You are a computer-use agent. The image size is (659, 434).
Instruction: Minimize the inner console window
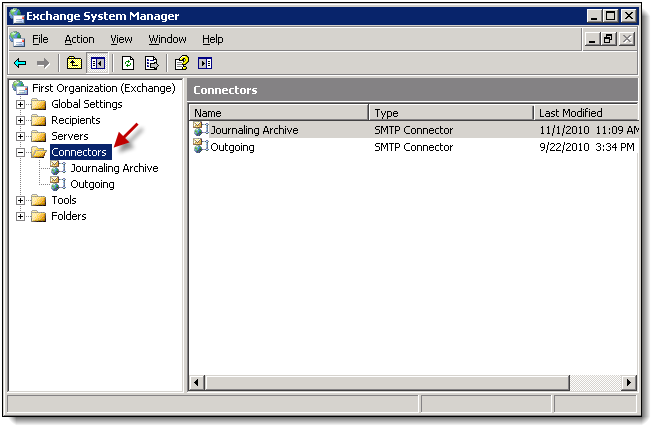point(592,39)
